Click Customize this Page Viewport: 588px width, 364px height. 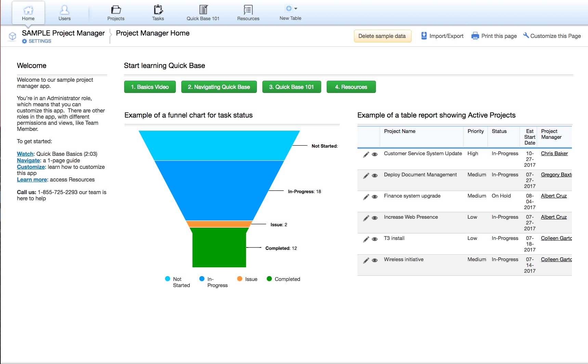(552, 36)
